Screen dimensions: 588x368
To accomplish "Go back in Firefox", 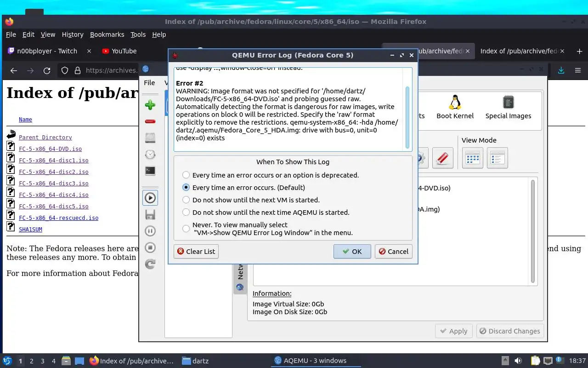I will pyautogui.click(x=14, y=70).
